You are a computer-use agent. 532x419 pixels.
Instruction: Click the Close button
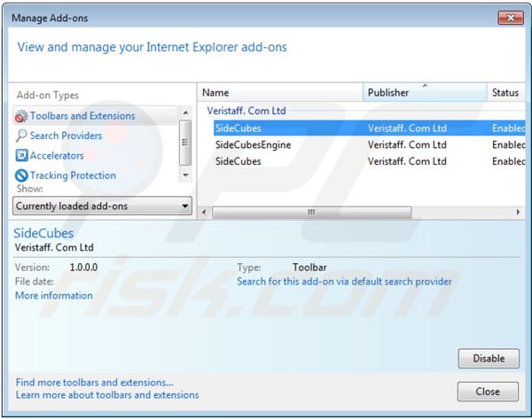pos(488,392)
